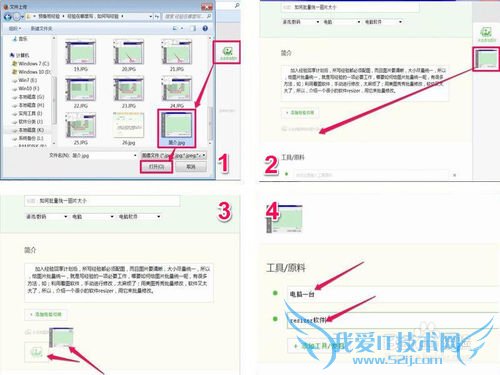500x375 pixels.
Task: Click the green upload-image icon in step 2 sidebar
Action: pyautogui.click(x=486, y=32)
